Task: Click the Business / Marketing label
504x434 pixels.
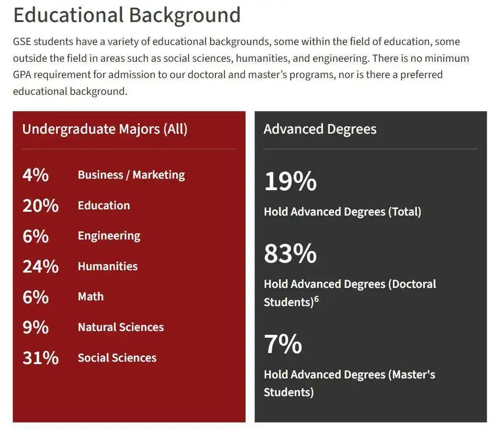Action: [x=131, y=175]
